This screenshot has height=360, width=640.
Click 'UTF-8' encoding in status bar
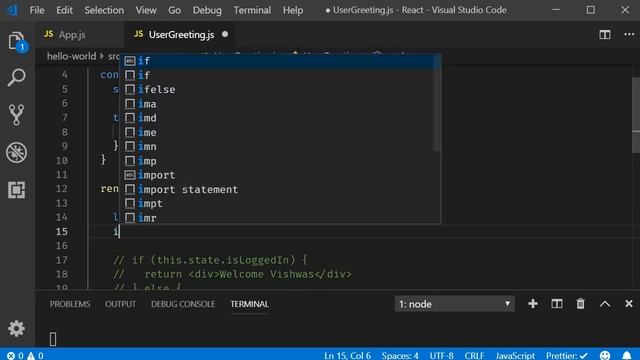pos(442,356)
